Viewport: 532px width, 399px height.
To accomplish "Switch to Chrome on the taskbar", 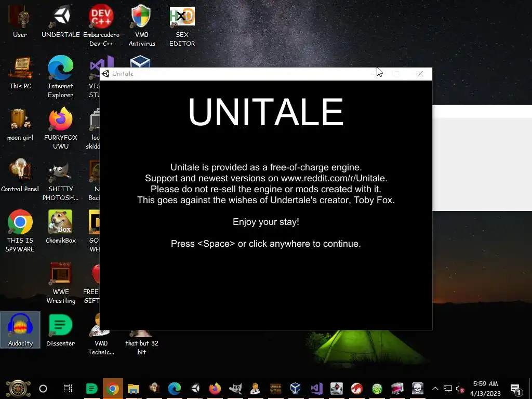I will click(x=113, y=389).
